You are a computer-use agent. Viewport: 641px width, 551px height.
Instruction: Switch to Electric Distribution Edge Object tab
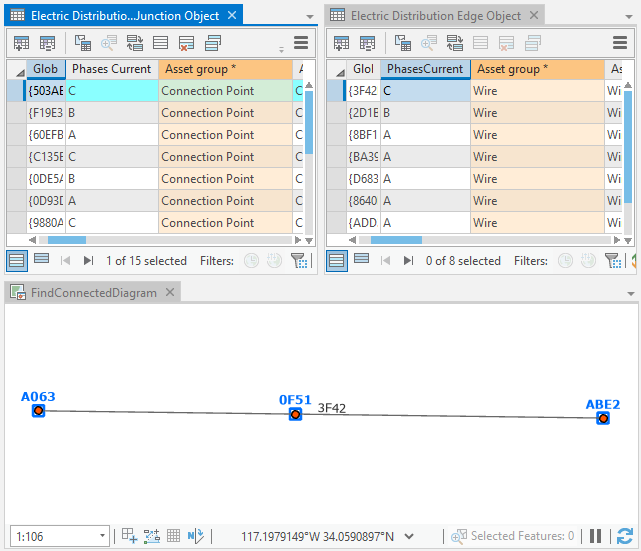pos(435,16)
